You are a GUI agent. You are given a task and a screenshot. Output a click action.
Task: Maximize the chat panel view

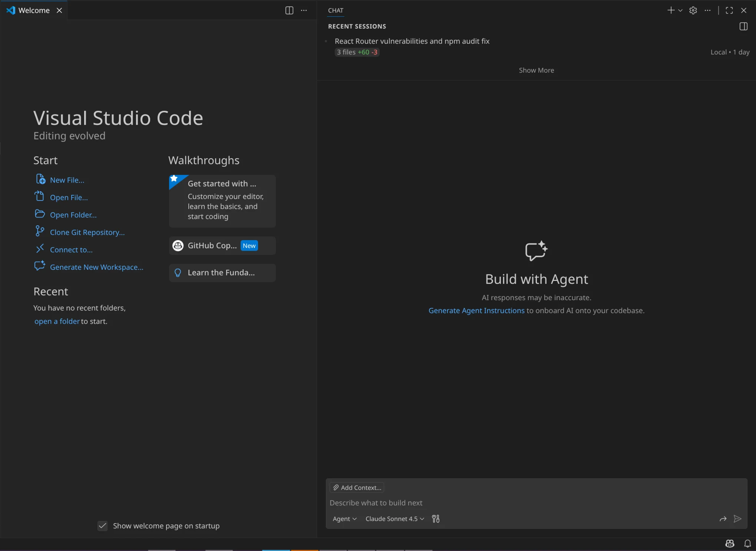click(729, 10)
